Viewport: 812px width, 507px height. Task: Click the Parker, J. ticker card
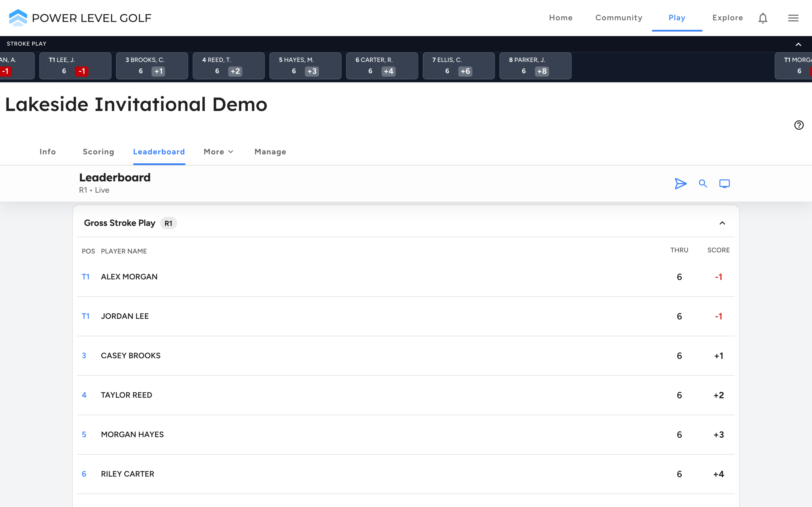click(535, 66)
